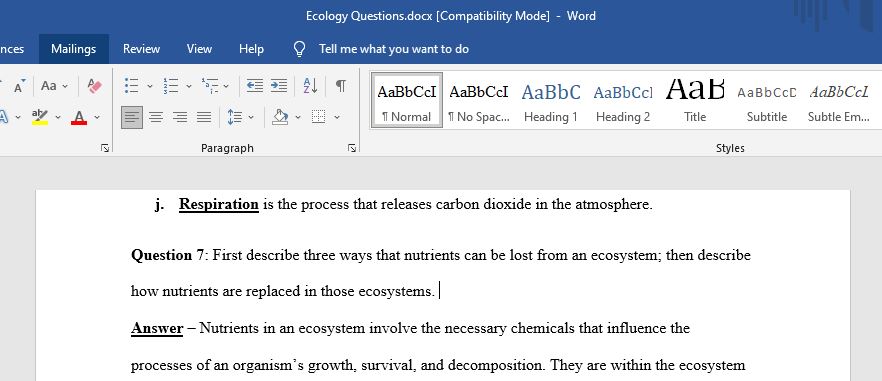Toggle show paragraph marks (pilcrow)
The width and height of the screenshot is (882, 381).
click(340, 86)
